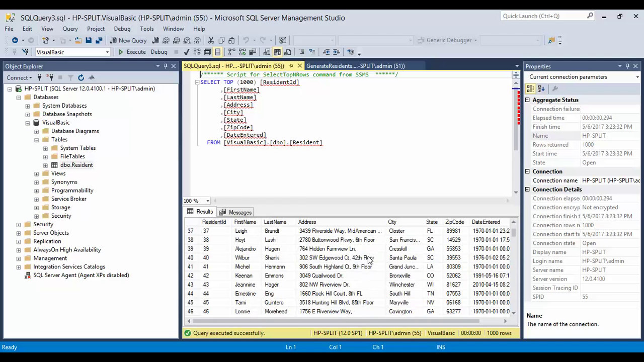
Task: Open the database selection dropdown showing VisualBasic
Action: 107,52
